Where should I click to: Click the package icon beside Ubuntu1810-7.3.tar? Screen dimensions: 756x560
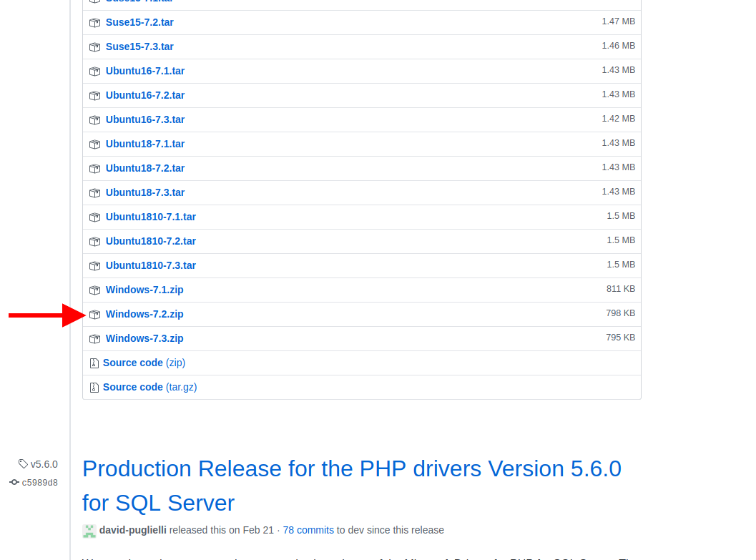(94, 265)
